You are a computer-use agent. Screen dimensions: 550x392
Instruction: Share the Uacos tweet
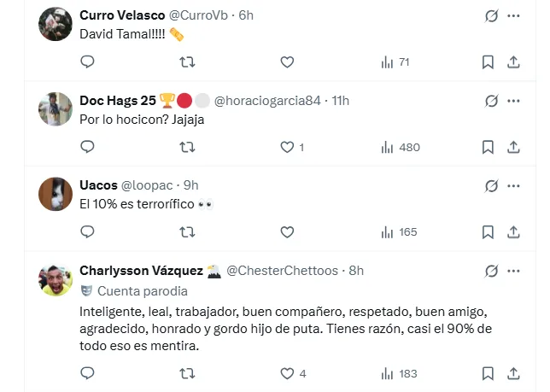point(513,231)
